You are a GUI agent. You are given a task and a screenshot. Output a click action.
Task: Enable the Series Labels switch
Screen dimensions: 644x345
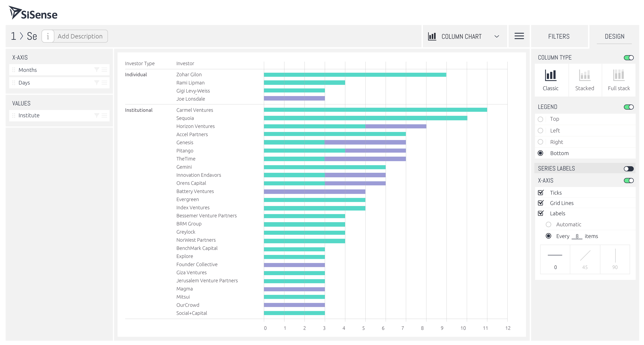629,169
